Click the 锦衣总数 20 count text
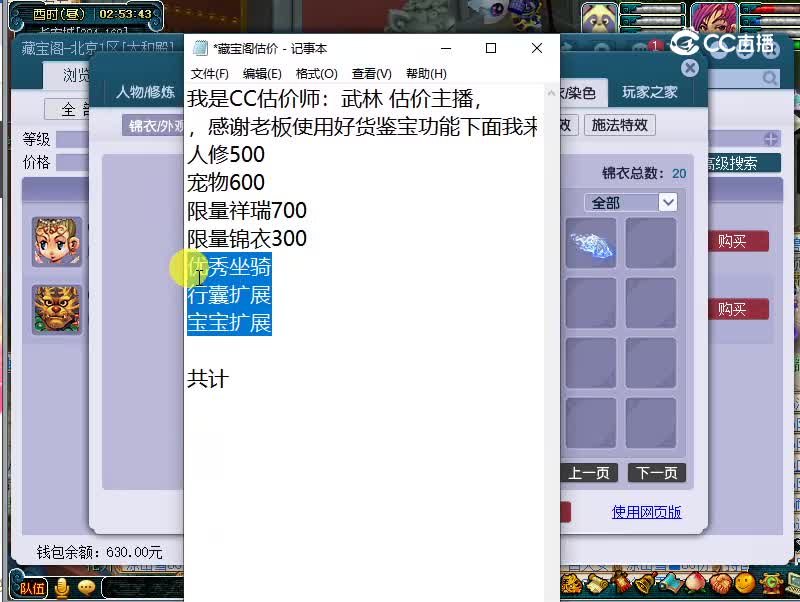This screenshot has height=602, width=800. 644,173
